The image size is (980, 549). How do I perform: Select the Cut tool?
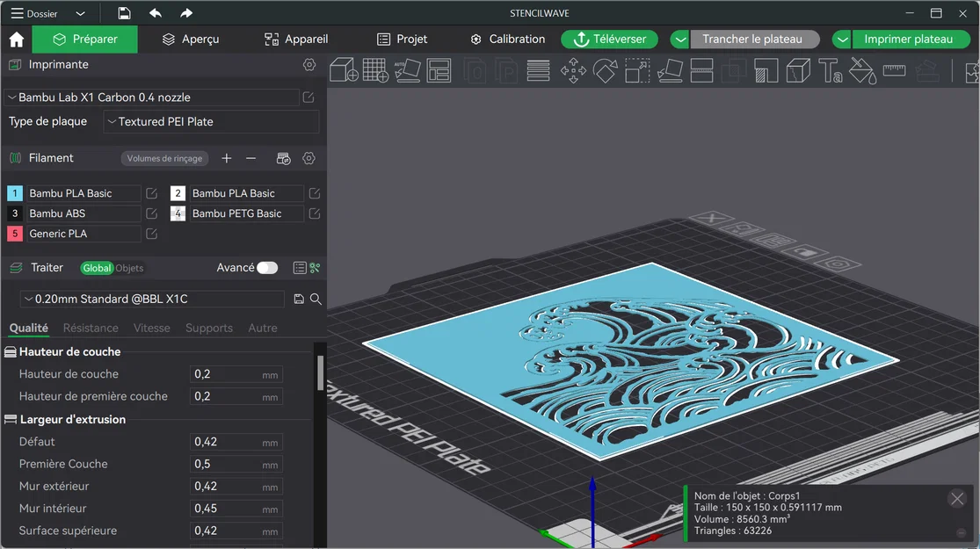[x=701, y=70]
